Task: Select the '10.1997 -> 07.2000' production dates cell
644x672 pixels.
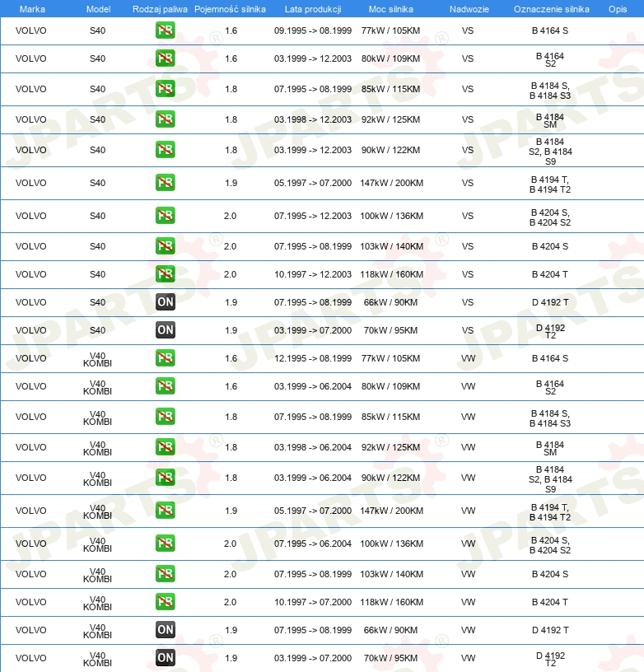Action: pos(313,602)
